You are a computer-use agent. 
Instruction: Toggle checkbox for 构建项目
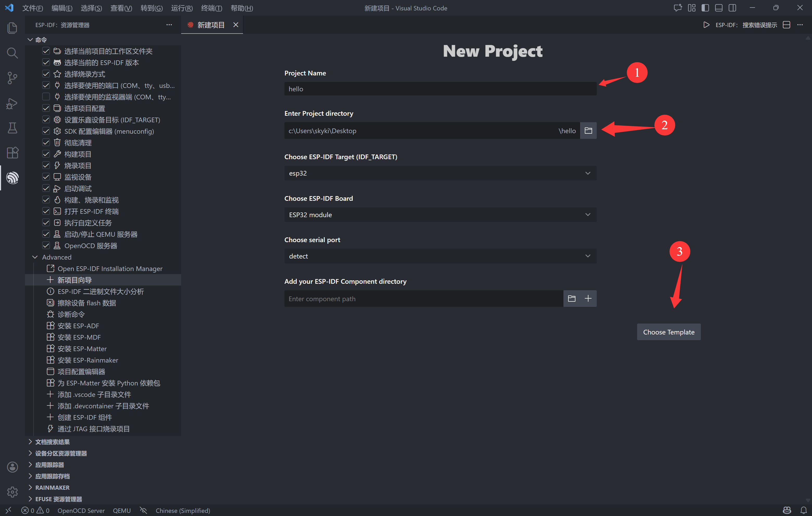[46, 154]
